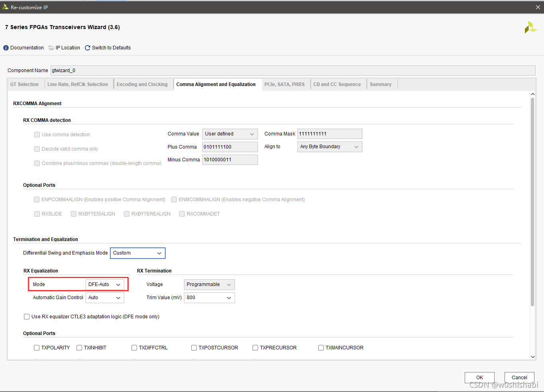Click the vertical scrollbar of the settings panel
Image resolution: width=544 pixels, height=392 pixels.
tap(532, 202)
